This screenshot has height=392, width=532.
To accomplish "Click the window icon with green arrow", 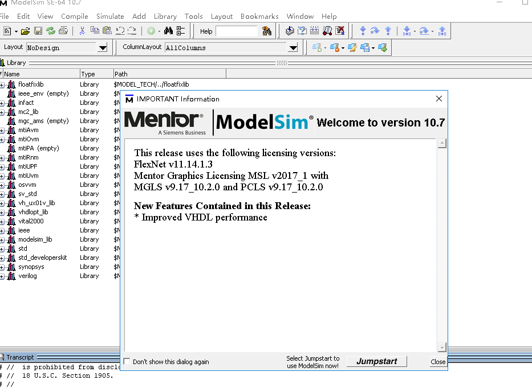I will [x=383, y=47].
